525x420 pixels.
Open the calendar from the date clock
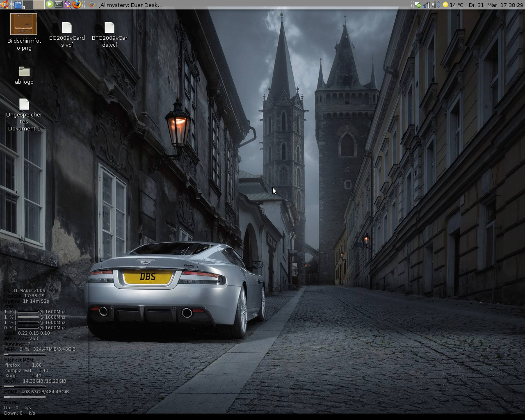pyautogui.click(x=496, y=5)
